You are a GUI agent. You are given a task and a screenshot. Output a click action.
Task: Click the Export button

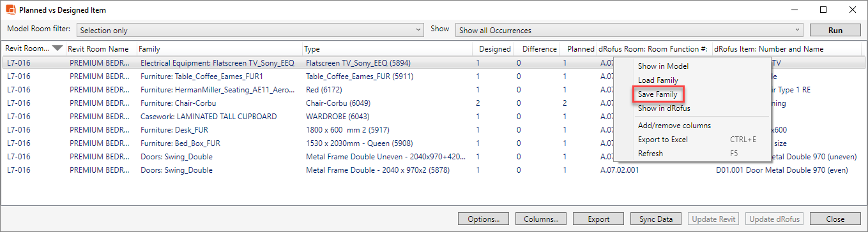pyautogui.click(x=598, y=219)
